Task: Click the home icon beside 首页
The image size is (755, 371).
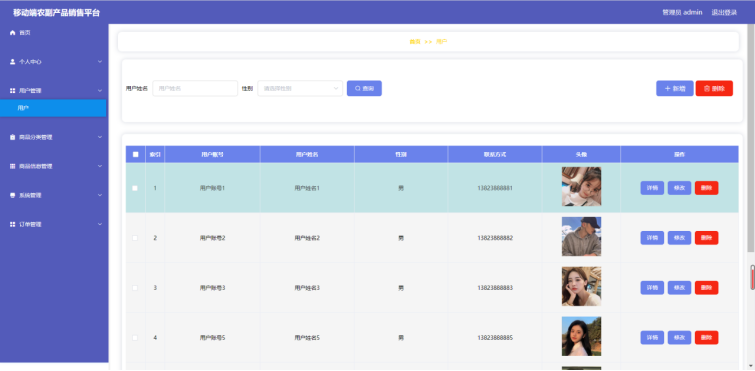Action: [x=13, y=33]
